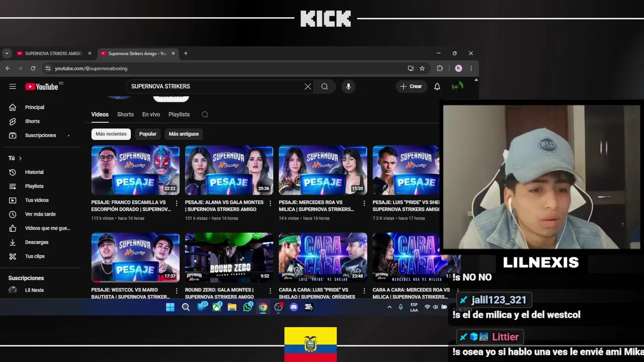The height and width of the screenshot is (362, 644).
Task: Bookmark this page with the star
Action: pos(422,68)
